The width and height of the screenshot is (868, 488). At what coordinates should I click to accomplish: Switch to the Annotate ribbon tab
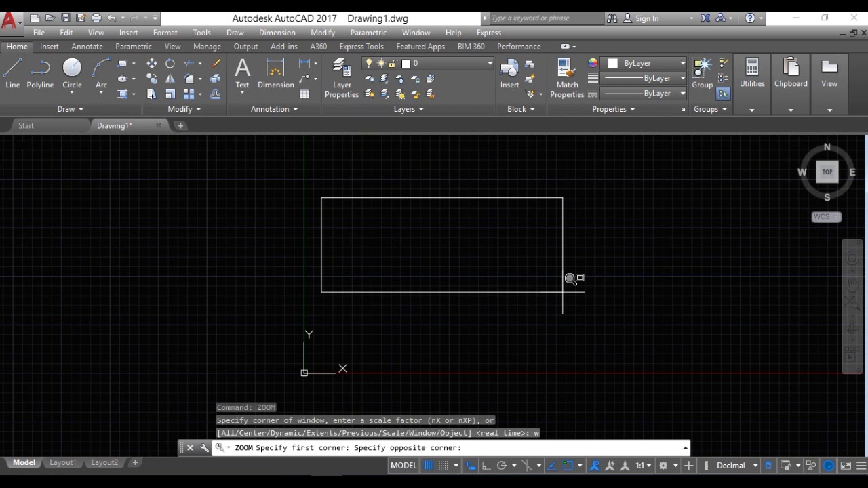pyautogui.click(x=87, y=47)
